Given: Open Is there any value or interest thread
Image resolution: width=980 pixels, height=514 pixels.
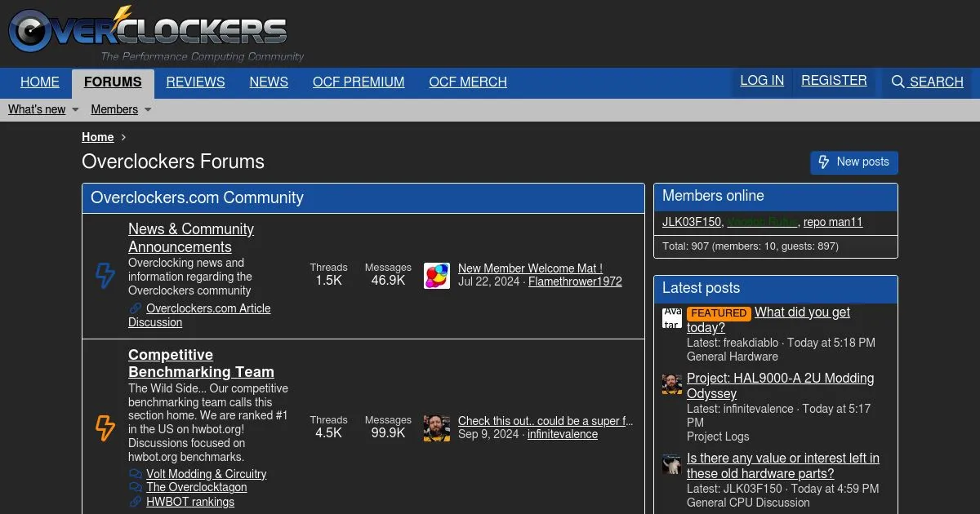Looking at the screenshot, I should coord(783,466).
